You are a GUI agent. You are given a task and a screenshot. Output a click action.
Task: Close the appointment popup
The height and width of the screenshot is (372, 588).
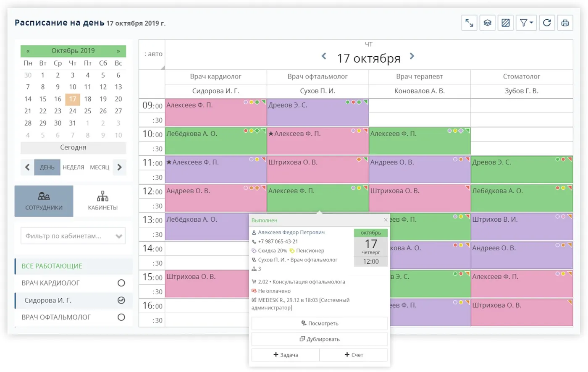point(386,220)
